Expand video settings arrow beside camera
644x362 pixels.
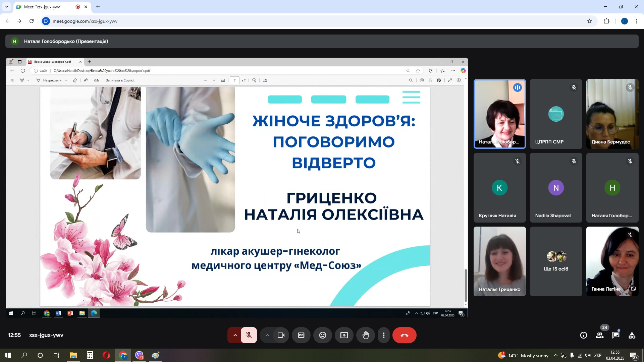[x=267, y=336]
